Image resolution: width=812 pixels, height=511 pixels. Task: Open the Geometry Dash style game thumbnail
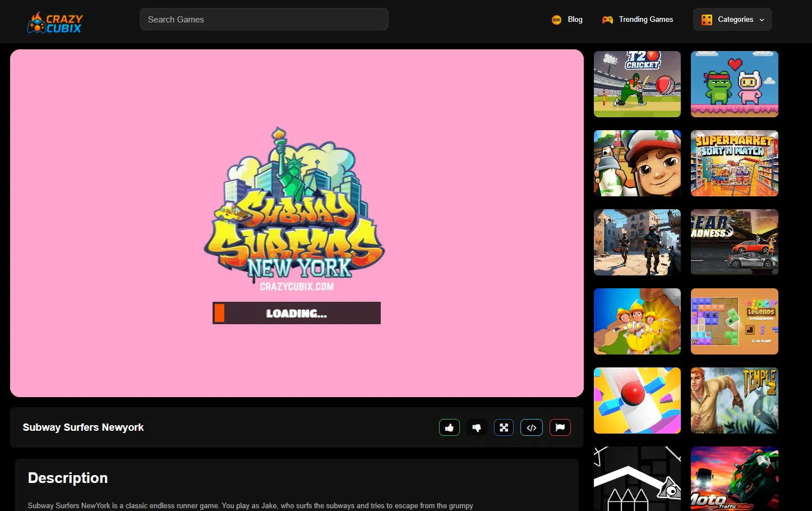point(637,478)
